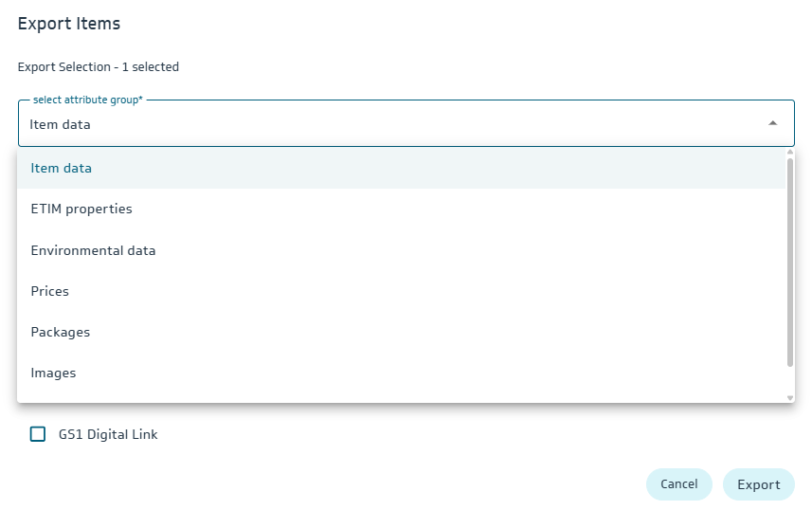Cancel the export dialog
The width and height of the screenshot is (812, 510).
(x=678, y=484)
